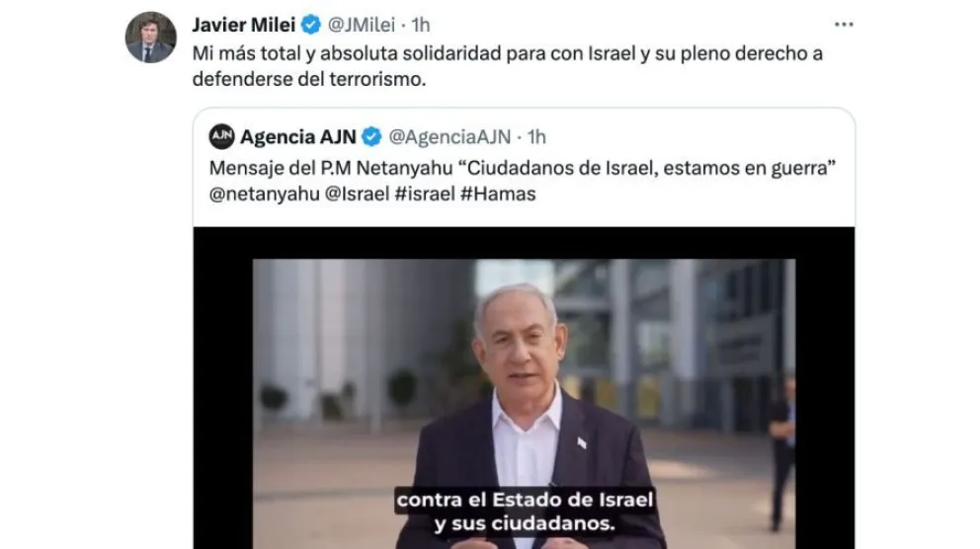Click the Agencia AJN account name

pos(298,137)
